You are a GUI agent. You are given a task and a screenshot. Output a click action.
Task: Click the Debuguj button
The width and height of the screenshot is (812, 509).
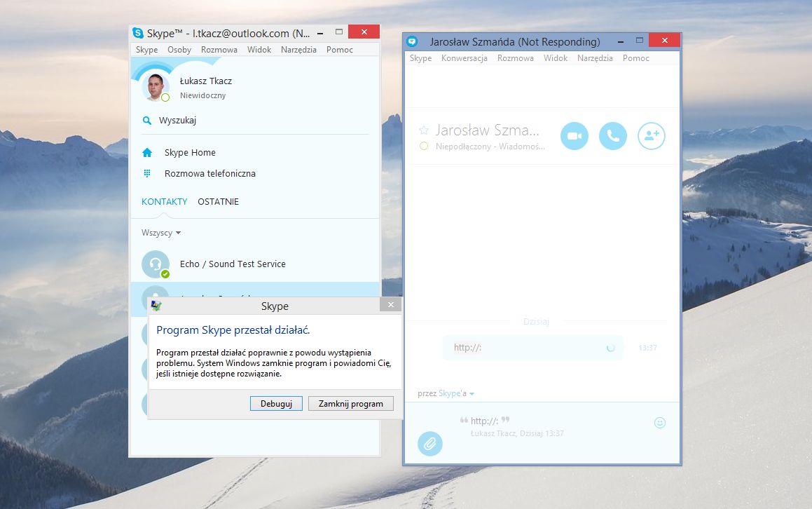pos(276,404)
